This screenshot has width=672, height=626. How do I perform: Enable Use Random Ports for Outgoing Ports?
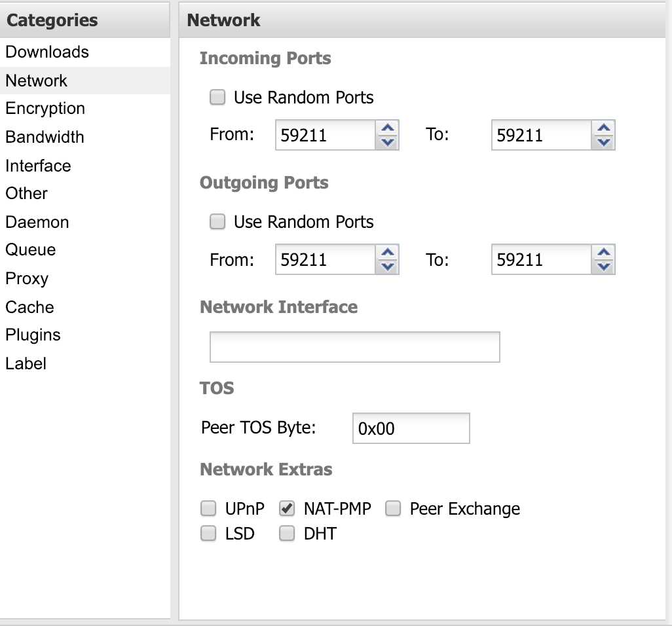217,222
